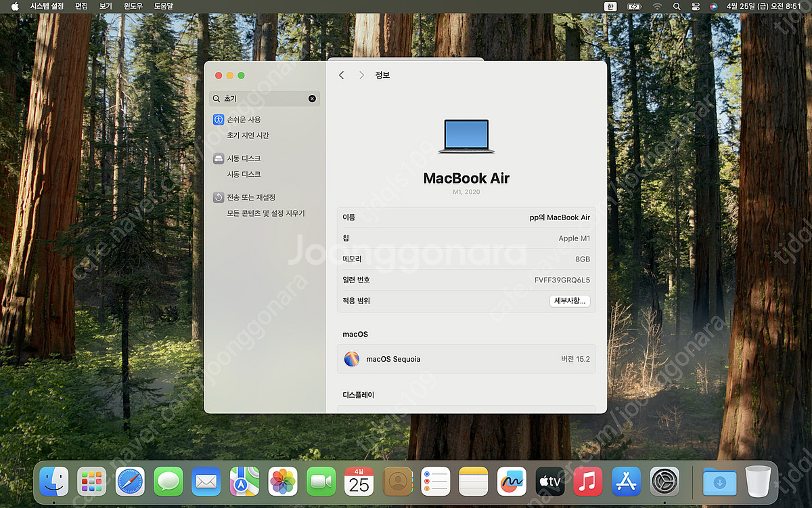Screen dimensions: 812x508
Task: Launch FaceTime from the Dock
Action: click(x=321, y=482)
